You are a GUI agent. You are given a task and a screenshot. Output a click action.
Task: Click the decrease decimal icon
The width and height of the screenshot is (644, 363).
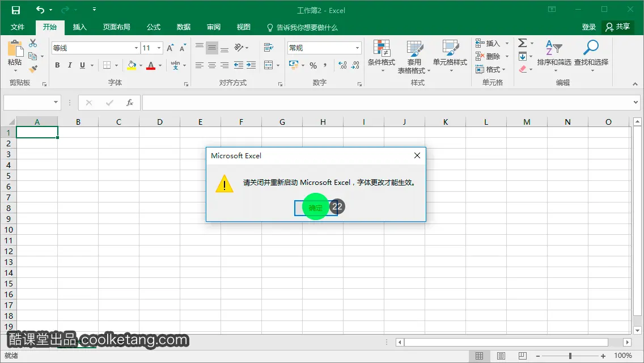pyautogui.click(x=355, y=65)
